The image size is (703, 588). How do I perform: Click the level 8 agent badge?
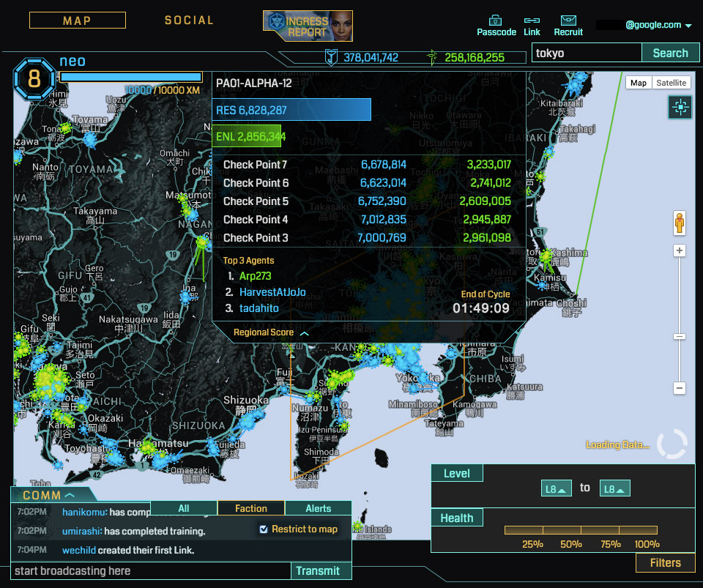[x=34, y=79]
